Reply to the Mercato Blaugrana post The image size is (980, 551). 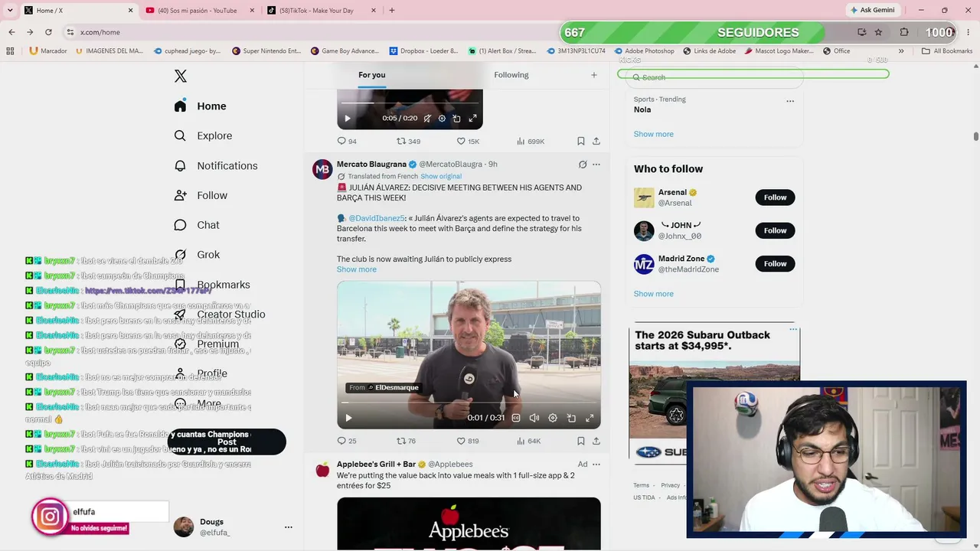[341, 441]
